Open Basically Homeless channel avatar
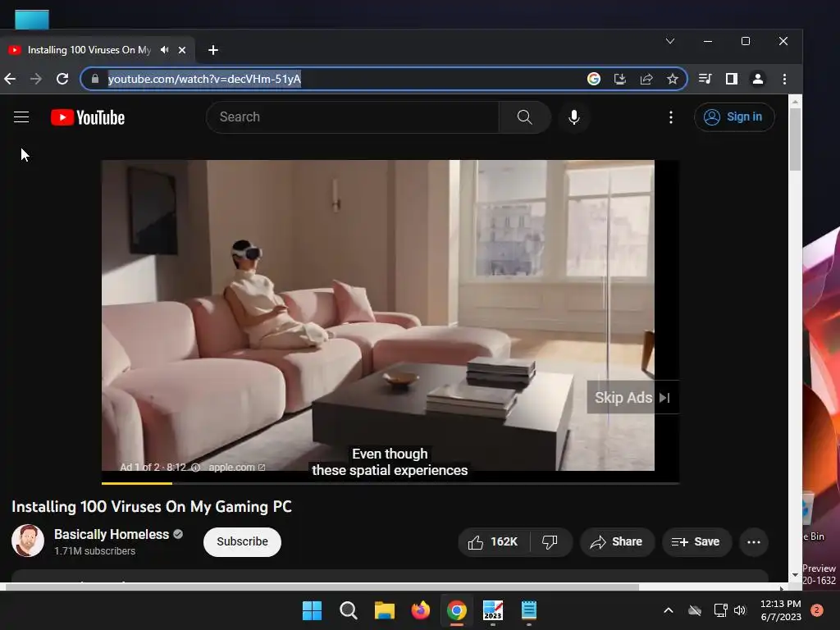Screen dimensions: 840x630 28,541
